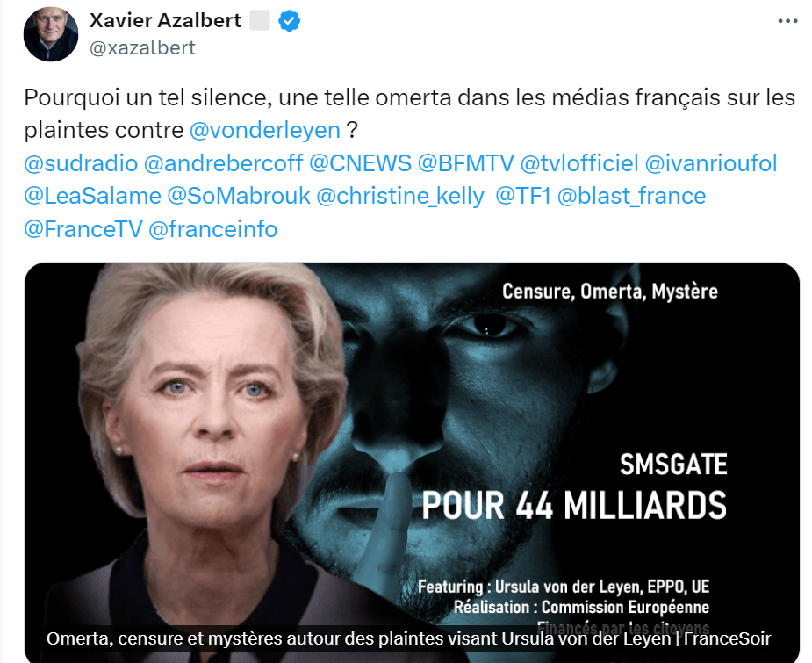
Task: Visit the @SoMabrouk mention
Action: [238, 197]
